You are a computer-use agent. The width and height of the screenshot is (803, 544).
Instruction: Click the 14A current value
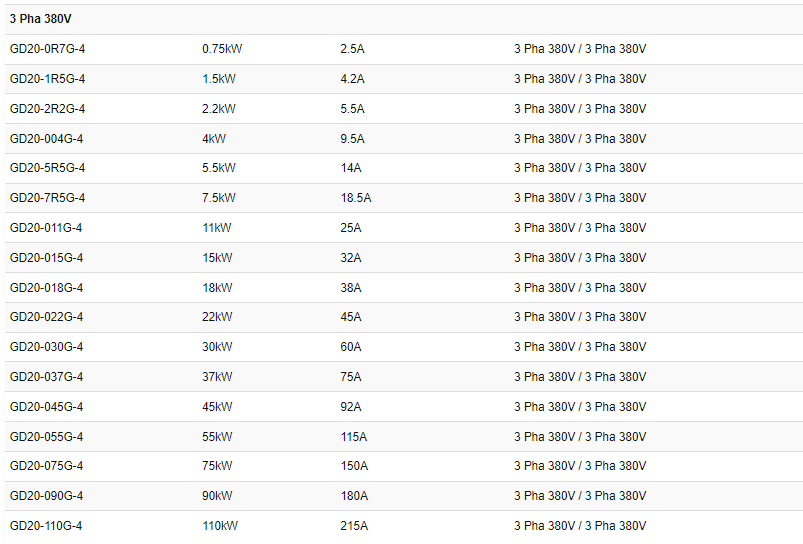tap(351, 168)
